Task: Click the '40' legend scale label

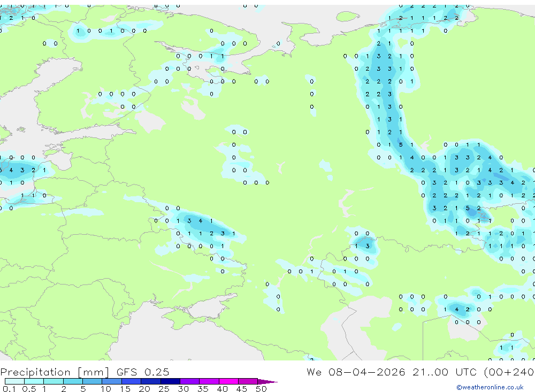Action: click(222, 389)
